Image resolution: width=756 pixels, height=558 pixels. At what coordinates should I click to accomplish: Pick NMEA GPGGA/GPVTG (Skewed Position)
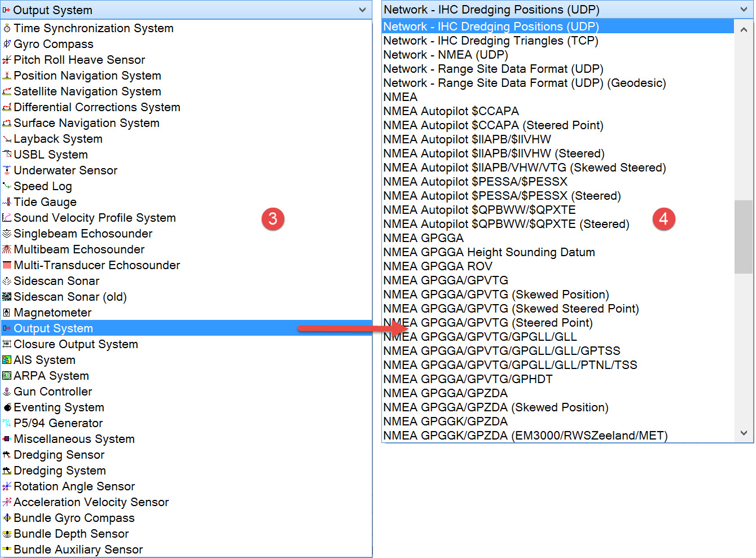click(x=558, y=295)
